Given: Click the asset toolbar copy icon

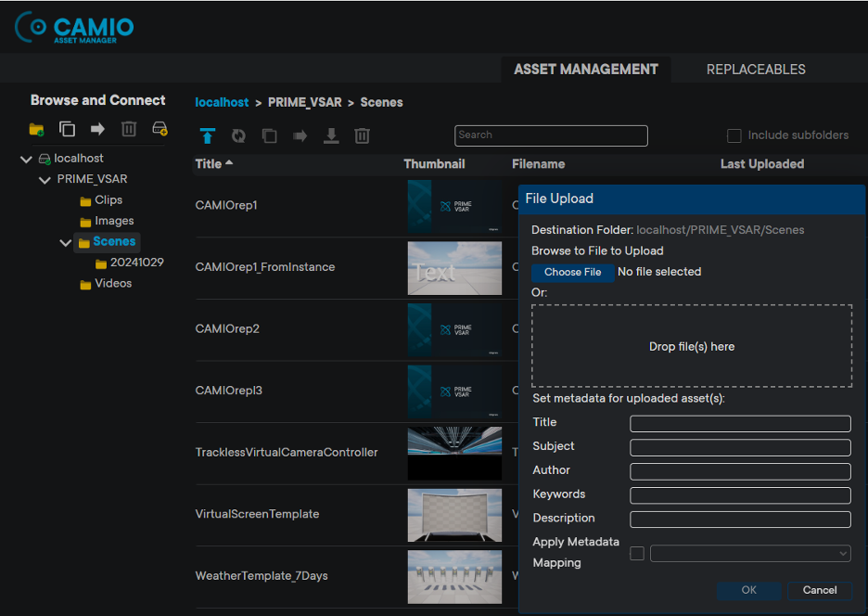Looking at the screenshot, I should pos(269,136).
